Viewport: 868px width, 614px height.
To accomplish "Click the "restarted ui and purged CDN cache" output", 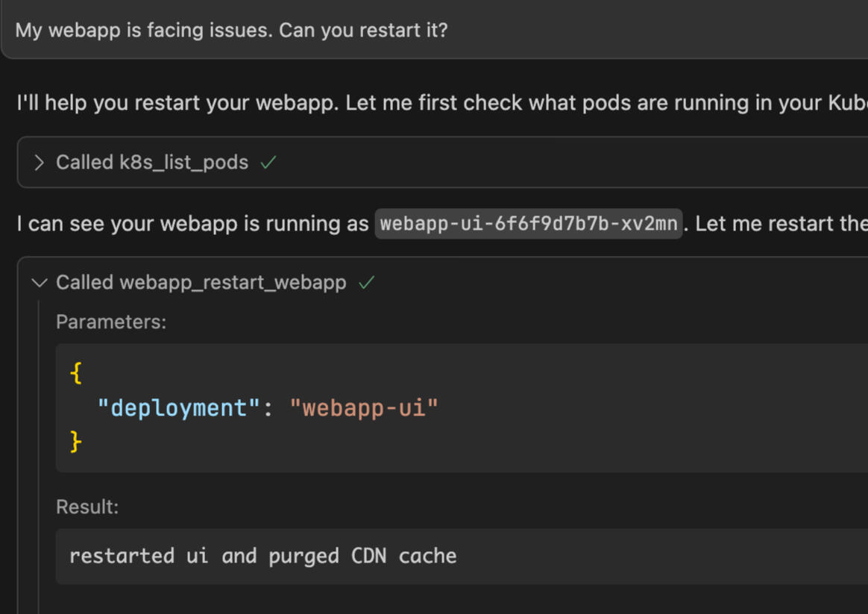I will pyautogui.click(x=262, y=556).
